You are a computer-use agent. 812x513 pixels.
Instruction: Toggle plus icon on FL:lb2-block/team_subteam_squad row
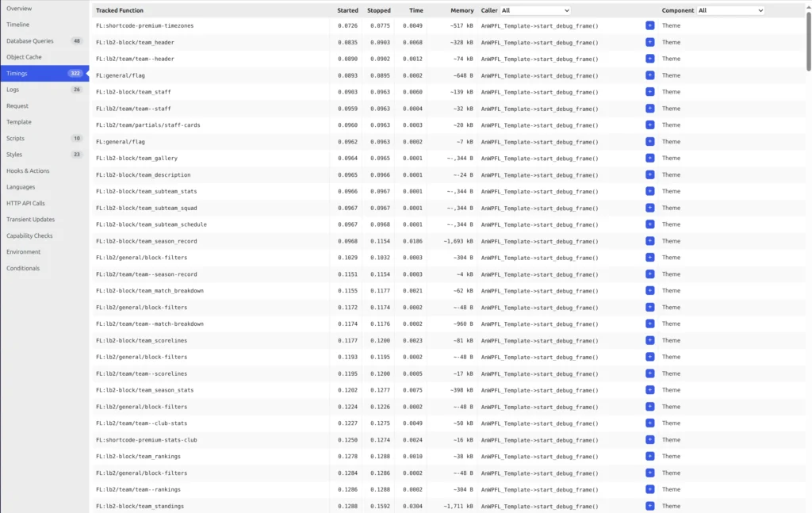649,208
